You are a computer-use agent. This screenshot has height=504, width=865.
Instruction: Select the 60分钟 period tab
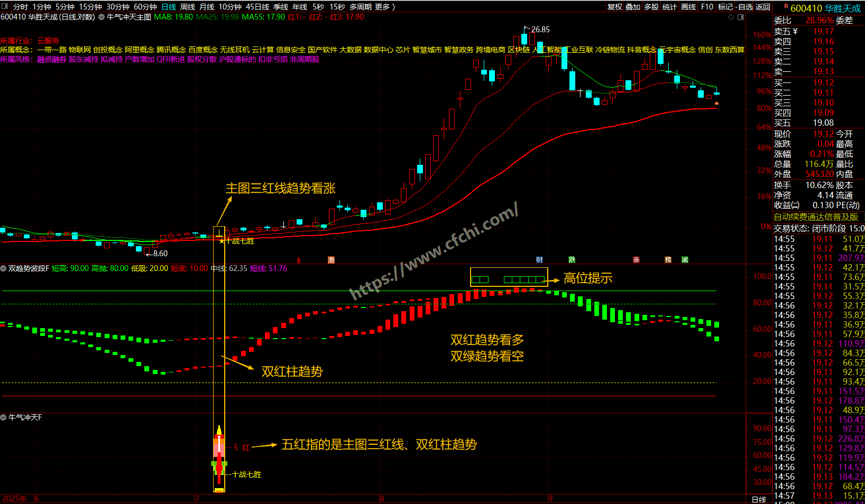pos(145,7)
